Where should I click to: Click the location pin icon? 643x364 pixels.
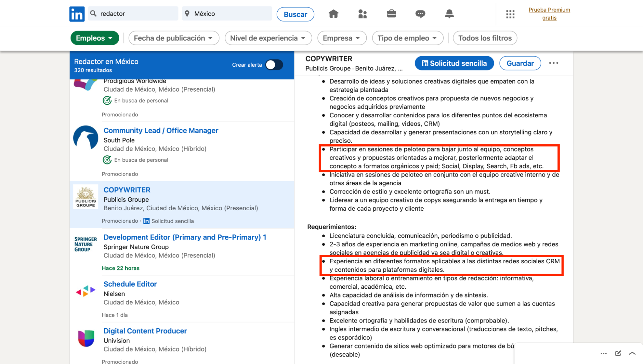187,14
